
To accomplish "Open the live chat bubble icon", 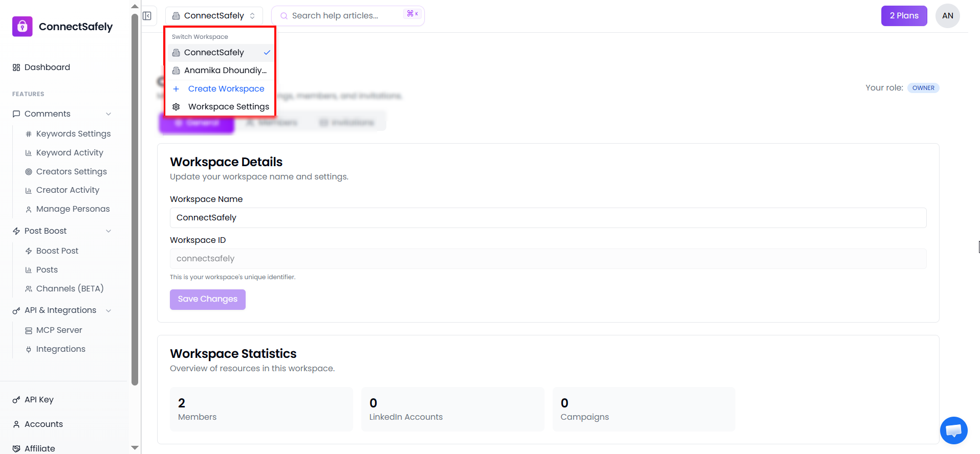I will [953, 430].
